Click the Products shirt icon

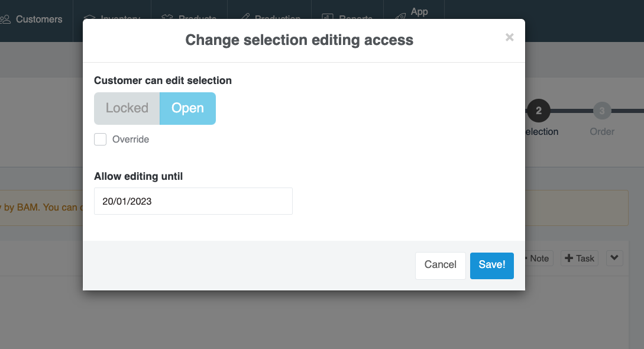166,18
